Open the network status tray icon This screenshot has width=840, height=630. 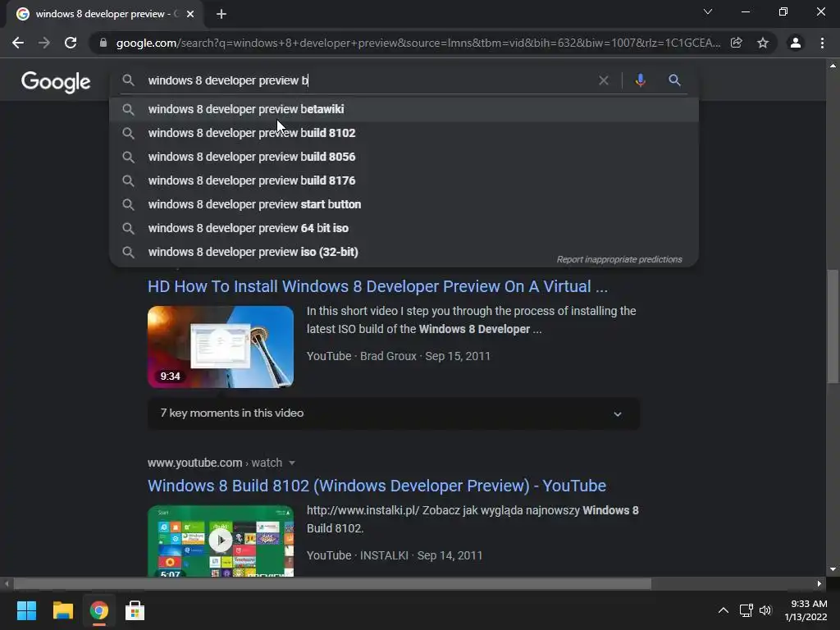coord(746,610)
